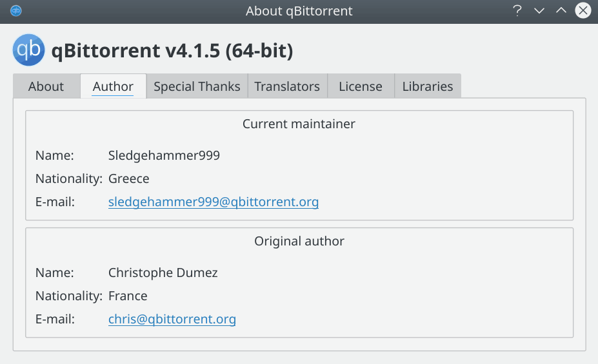Click the About qBittorrent window title
The image size is (598, 364).
pos(299,11)
